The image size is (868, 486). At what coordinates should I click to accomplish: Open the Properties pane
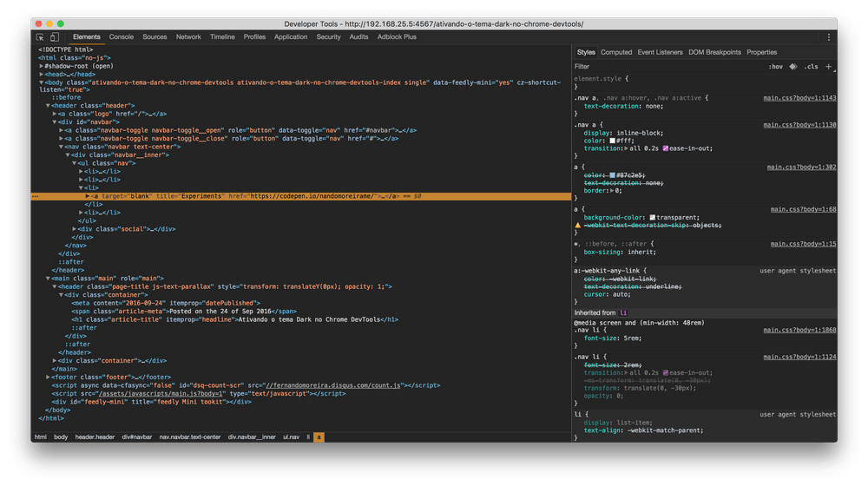[762, 52]
